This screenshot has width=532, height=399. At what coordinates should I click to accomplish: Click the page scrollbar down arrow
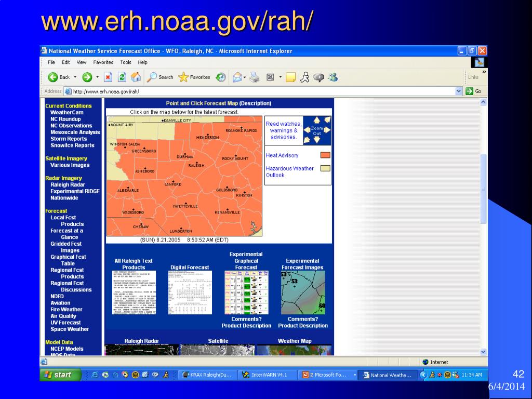click(x=484, y=352)
